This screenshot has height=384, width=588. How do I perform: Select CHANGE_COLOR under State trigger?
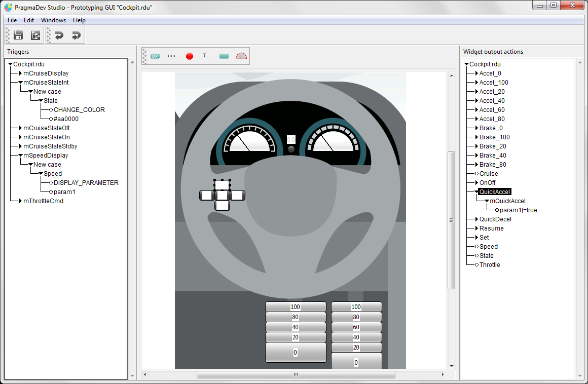point(79,110)
